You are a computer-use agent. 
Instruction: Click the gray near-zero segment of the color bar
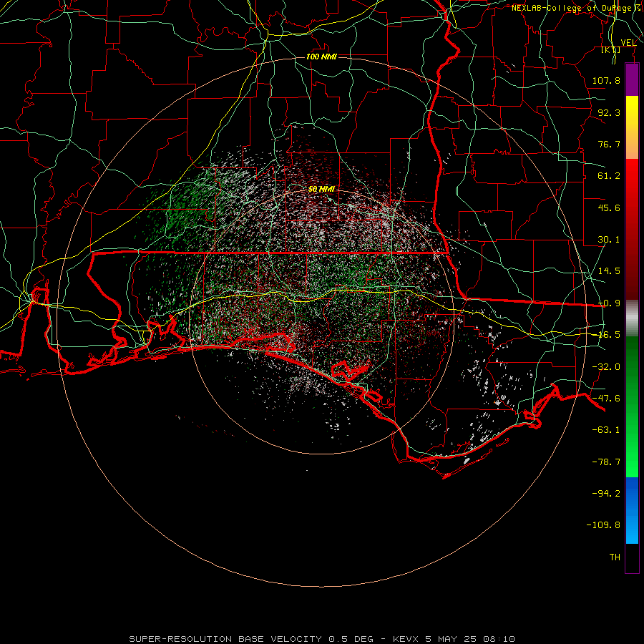[632, 318]
